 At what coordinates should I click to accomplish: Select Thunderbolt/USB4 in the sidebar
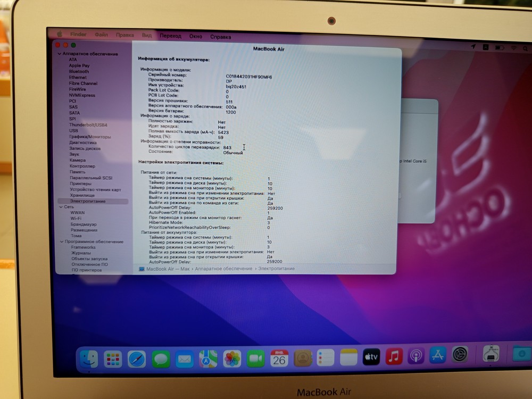coord(88,125)
